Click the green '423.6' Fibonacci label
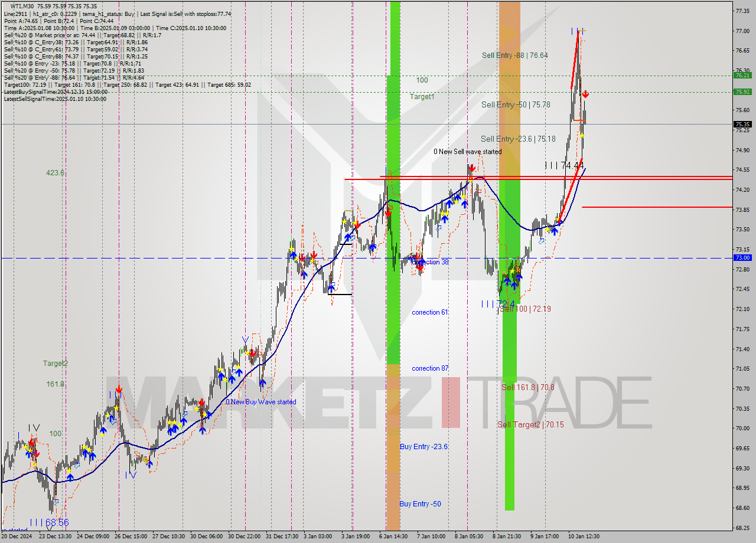The image size is (756, 543). [56, 174]
